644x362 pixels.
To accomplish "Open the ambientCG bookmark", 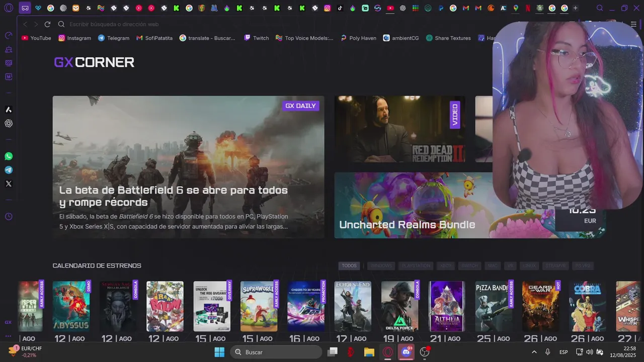I will click(x=401, y=38).
